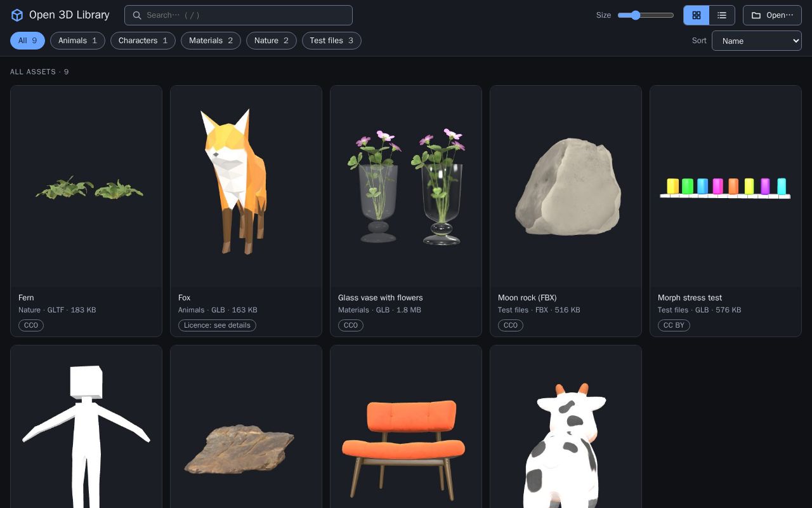Click the Open 3D Library cube logo

tap(17, 15)
